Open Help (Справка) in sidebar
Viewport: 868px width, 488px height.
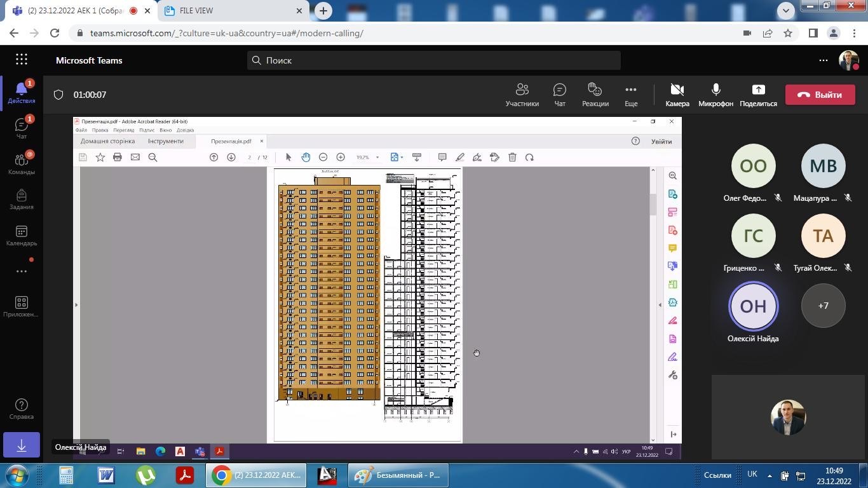pyautogui.click(x=22, y=409)
